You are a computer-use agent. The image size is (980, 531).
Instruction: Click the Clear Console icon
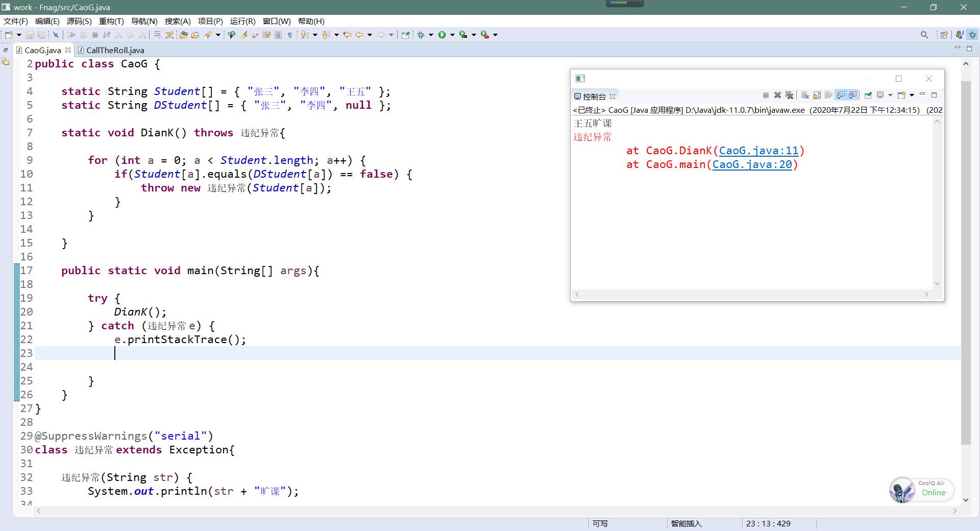click(805, 95)
